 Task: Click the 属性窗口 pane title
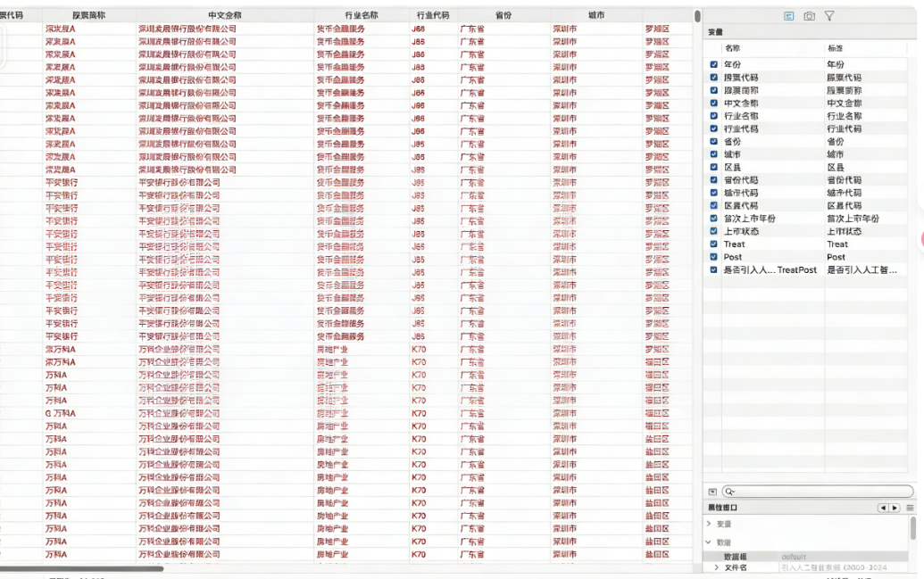tap(722, 508)
